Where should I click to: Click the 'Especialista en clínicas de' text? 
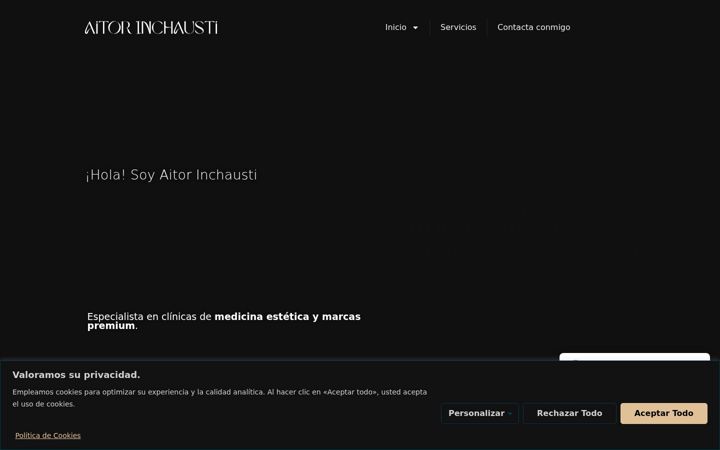click(x=149, y=317)
